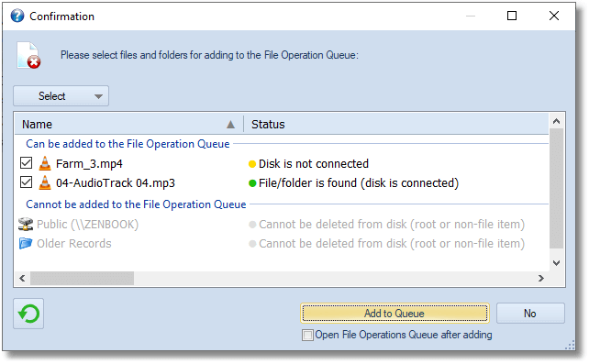Screen dimensions: 589x364
Task: Enable Open File Operations Queue after adding
Action: (x=307, y=335)
